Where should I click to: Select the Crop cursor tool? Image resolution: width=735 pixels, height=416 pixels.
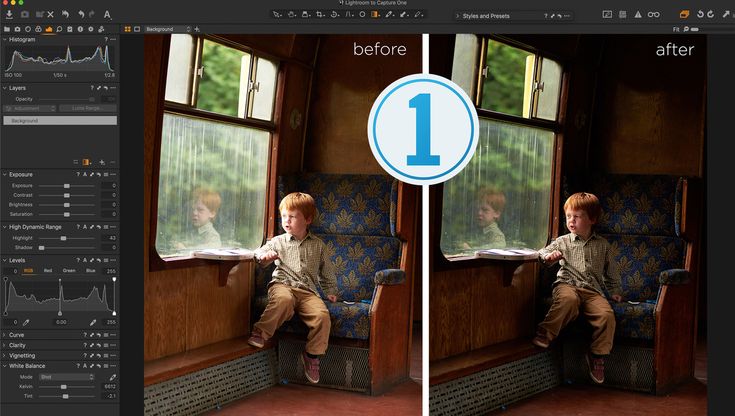point(320,15)
